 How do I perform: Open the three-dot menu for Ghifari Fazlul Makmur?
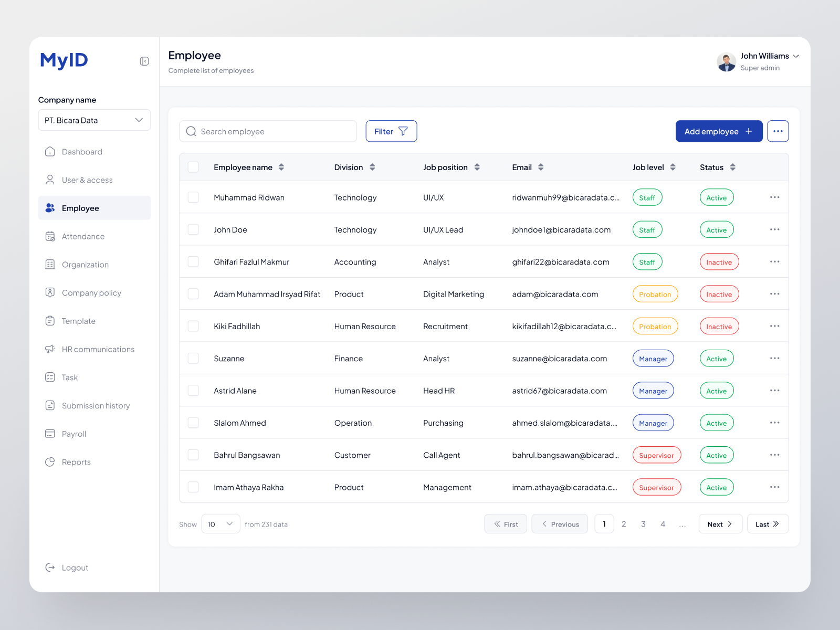[774, 261]
